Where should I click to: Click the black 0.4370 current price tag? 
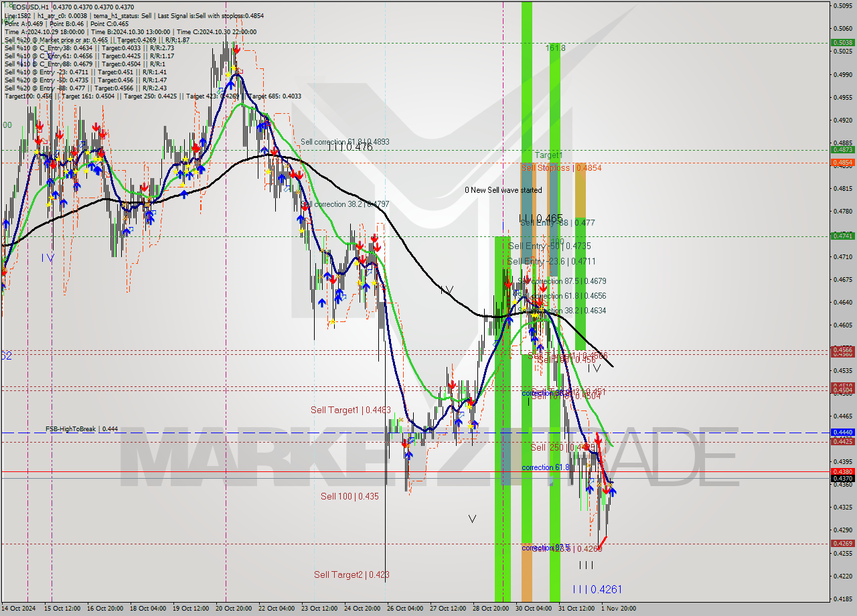coord(842,478)
